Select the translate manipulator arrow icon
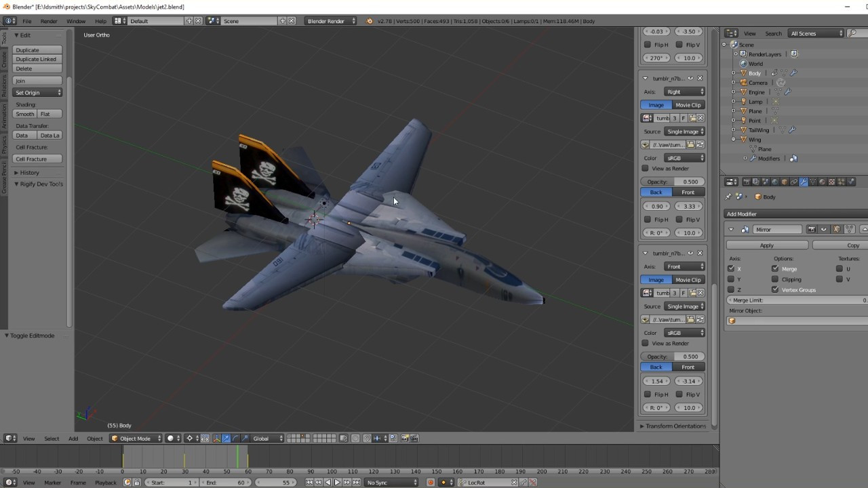The width and height of the screenshot is (868, 488). click(x=226, y=439)
